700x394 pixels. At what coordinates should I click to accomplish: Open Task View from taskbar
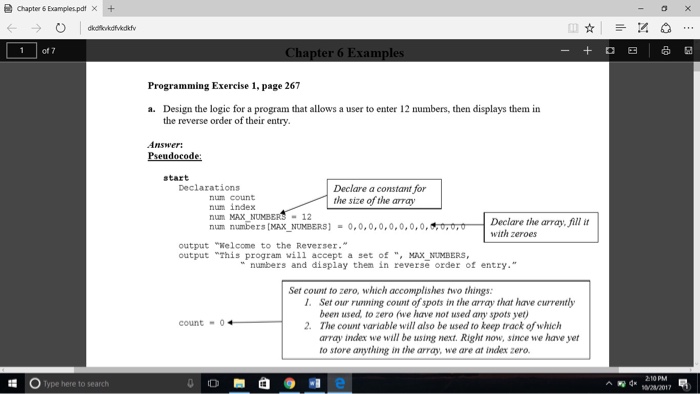[213, 383]
